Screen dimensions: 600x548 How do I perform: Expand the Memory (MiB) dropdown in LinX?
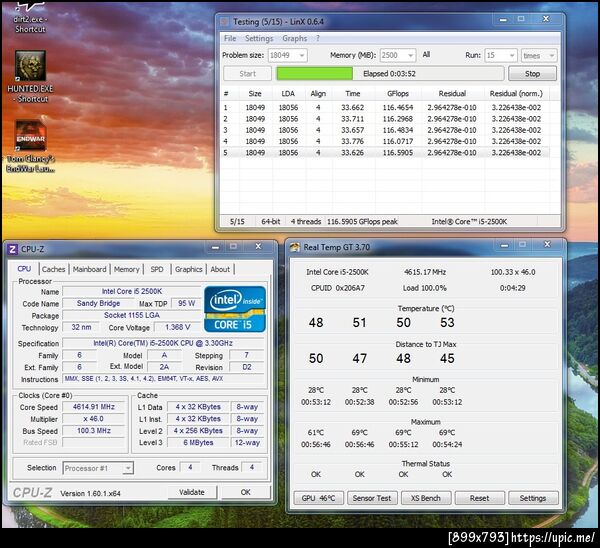coord(411,55)
